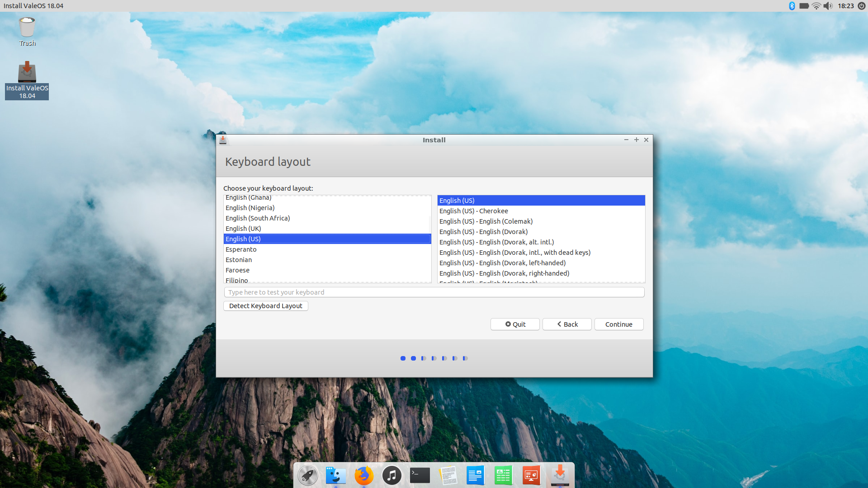Select English (South Africa) layout
Image resolution: width=868 pixels, height=488 pixels.
click(x=326, y=218)
